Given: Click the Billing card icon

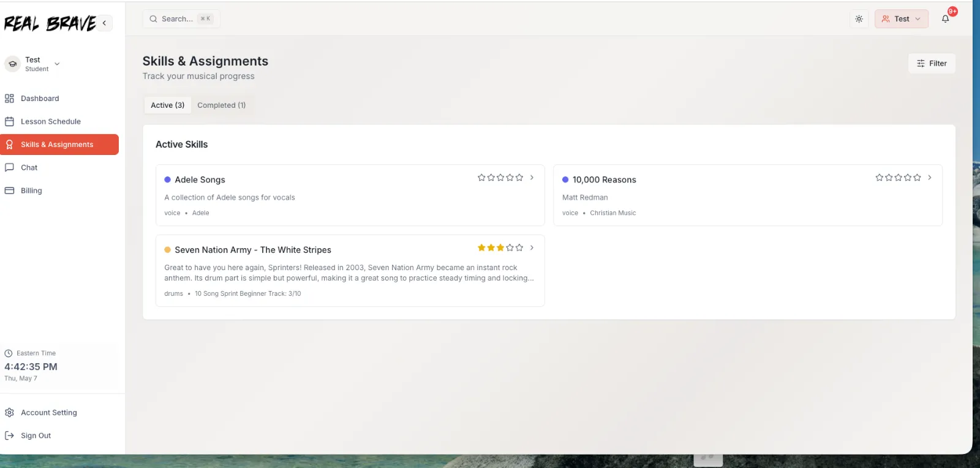Looking at the screenshot, I should 9,191.
